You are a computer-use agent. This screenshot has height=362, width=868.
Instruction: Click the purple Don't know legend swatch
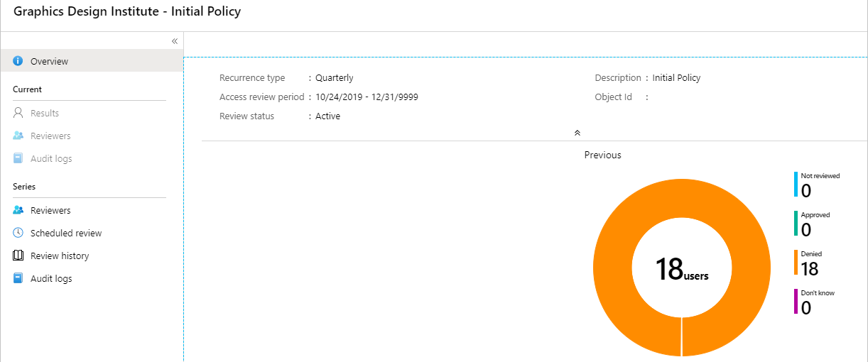[x=796, y=301]
